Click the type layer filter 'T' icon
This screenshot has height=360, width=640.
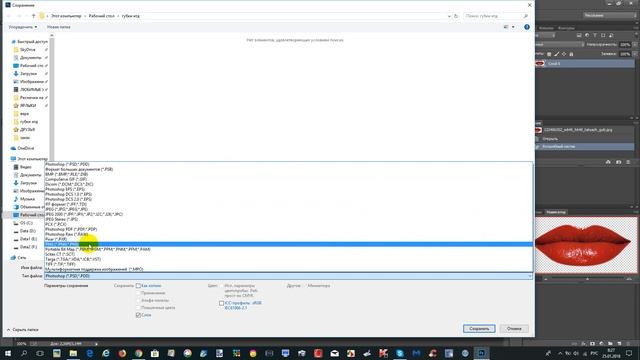click(x=595, y=36)
